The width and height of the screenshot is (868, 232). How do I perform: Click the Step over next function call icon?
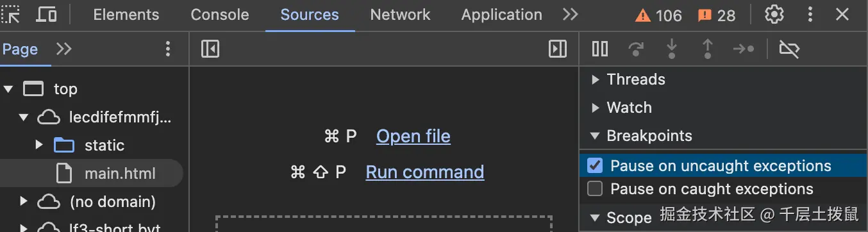(636, 49)
